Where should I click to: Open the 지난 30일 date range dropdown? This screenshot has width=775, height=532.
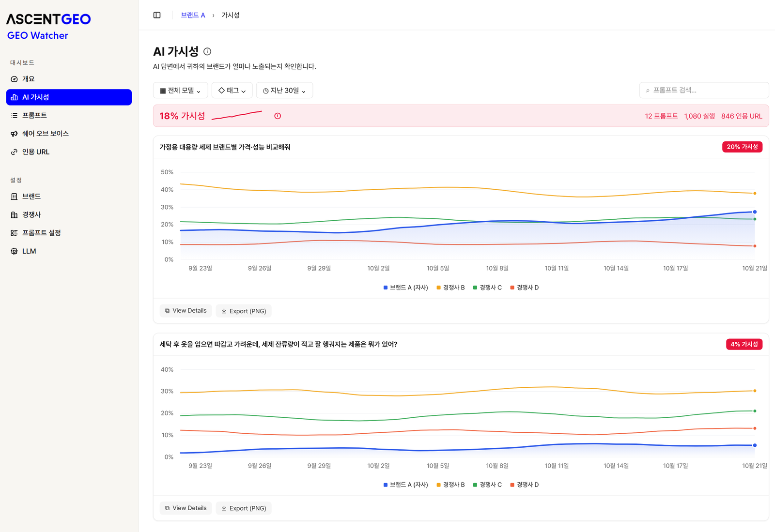284,91
